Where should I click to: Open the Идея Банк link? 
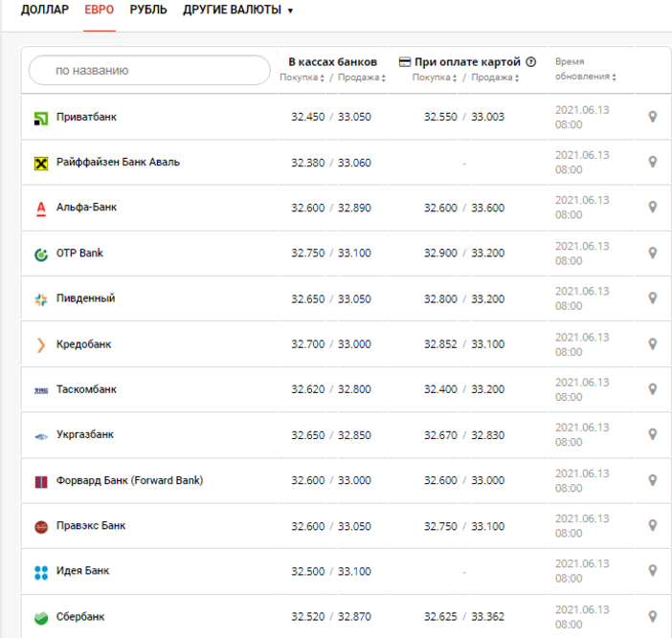coord(82,571)
